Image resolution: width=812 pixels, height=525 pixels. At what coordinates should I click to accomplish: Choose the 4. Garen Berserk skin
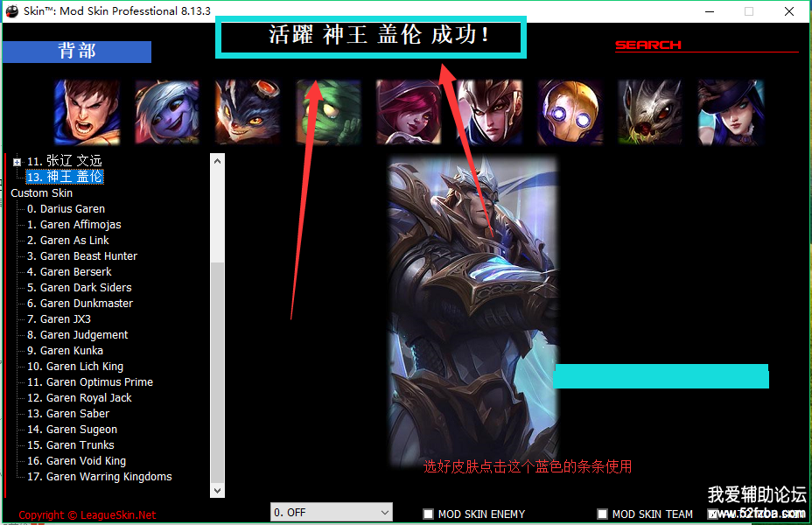pyautogui.click(x=69, y=272)
